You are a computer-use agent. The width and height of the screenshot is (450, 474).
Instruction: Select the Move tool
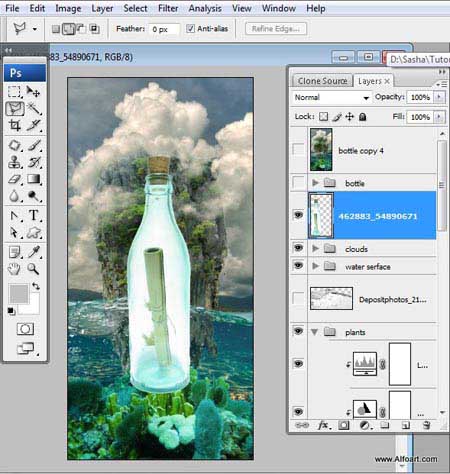coord(34,91)
